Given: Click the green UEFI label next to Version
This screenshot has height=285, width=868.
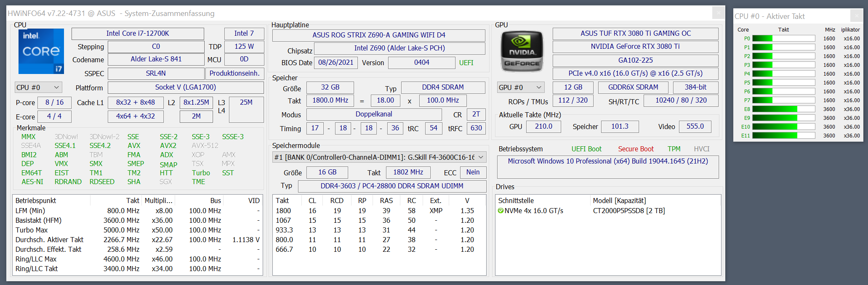Looking at the screenshot, I should tap(466, 63).
